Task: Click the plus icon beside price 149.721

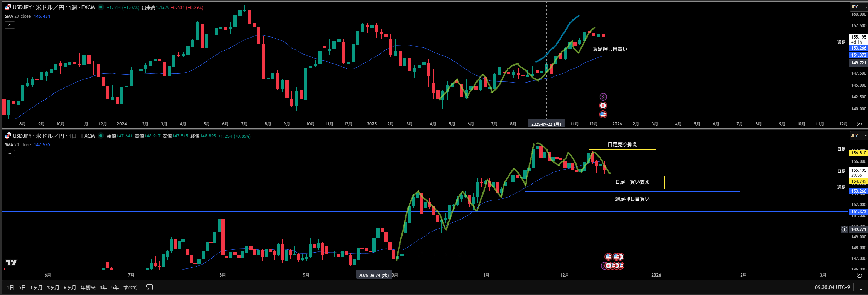Action: click(844, 229)
